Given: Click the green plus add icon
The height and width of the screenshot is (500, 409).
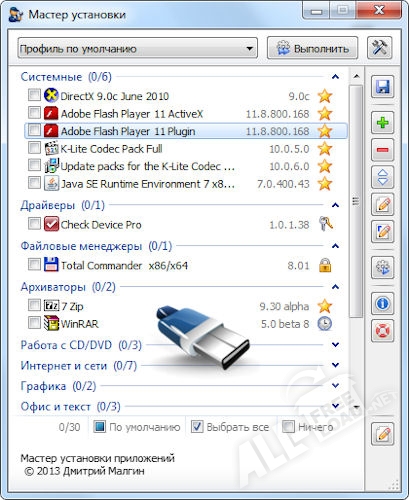Looking at the screenshot, I should coord(382,123).
